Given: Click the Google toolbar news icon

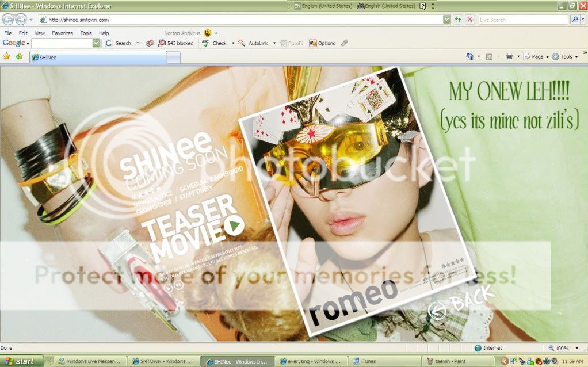Looking at the screenshot, I should click(x=150, y=44).
